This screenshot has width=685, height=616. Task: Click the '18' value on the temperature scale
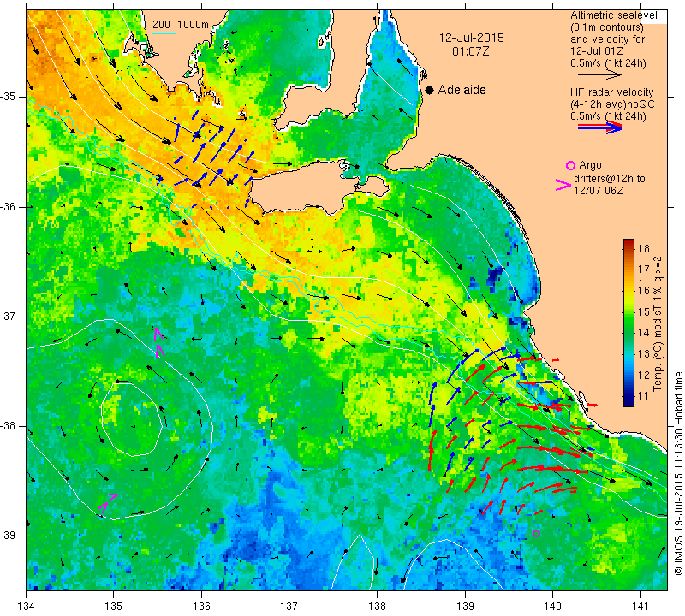coord(644,249)
